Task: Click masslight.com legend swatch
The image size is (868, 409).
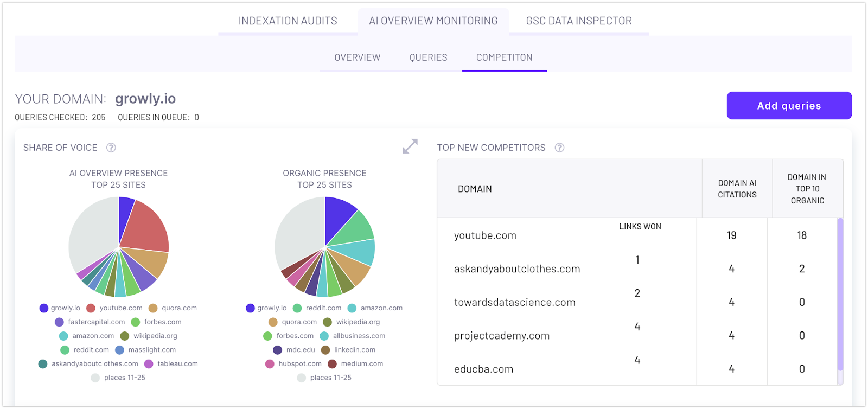Action: (x=120, y=350)
